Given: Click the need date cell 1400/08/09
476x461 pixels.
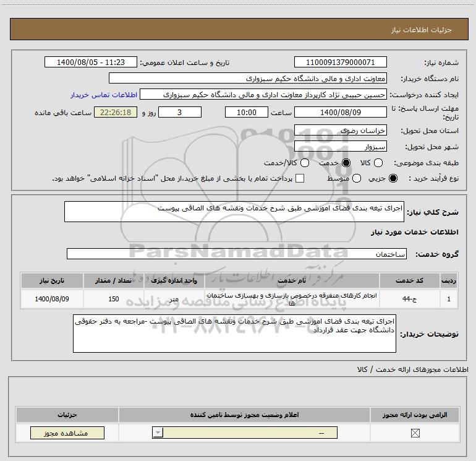Looking at the screenshot, I should pyautogui.click(x=52, y=299).
